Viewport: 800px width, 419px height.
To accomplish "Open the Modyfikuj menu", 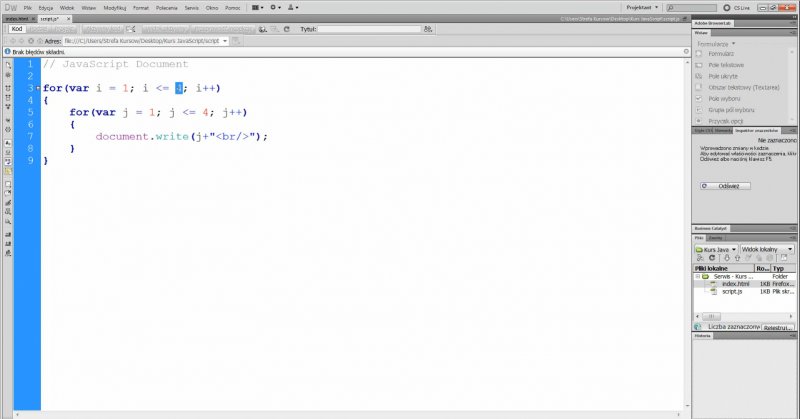I will [115, 6].
